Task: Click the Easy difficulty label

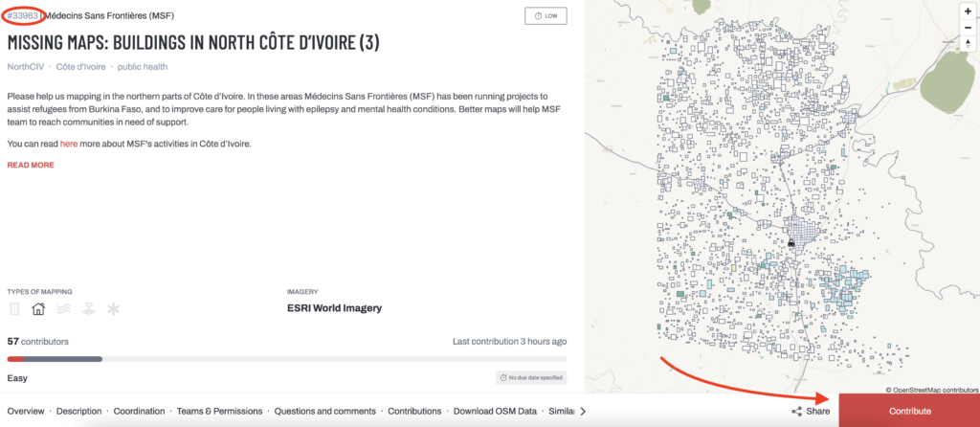Action: coord(17,378)
